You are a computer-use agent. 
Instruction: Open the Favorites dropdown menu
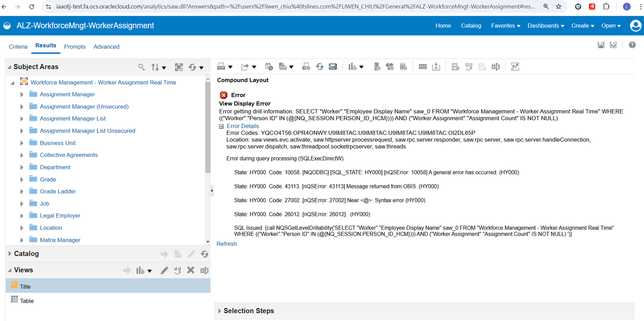(505, 26)
